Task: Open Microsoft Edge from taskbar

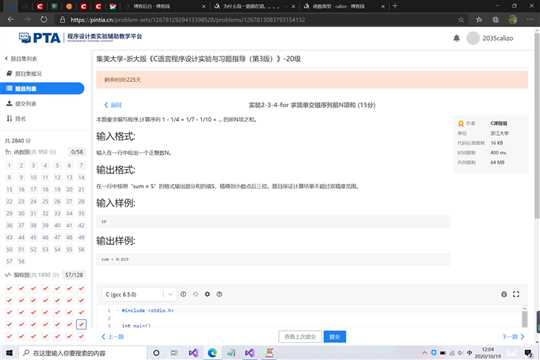Action: click(212, 353)
